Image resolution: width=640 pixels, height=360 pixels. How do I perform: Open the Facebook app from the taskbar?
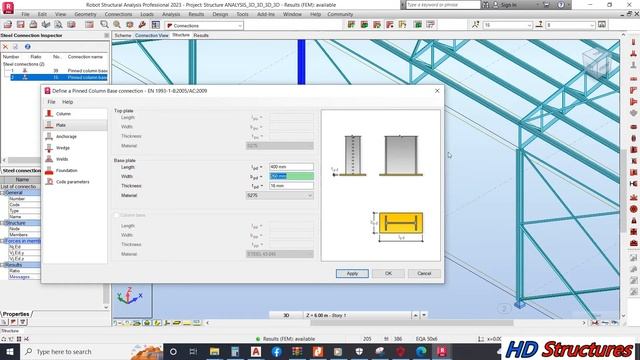[x=276, y=351]
